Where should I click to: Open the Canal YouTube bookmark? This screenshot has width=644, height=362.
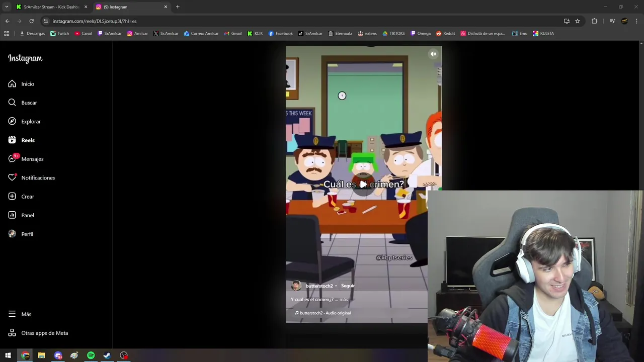pyautogui.click(x=83, y=34)
